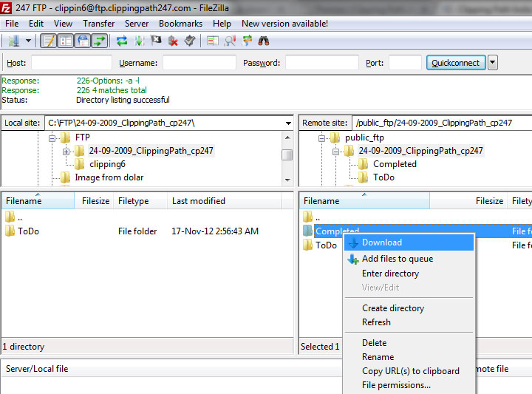Click the Remote site path field

(442, 123)
